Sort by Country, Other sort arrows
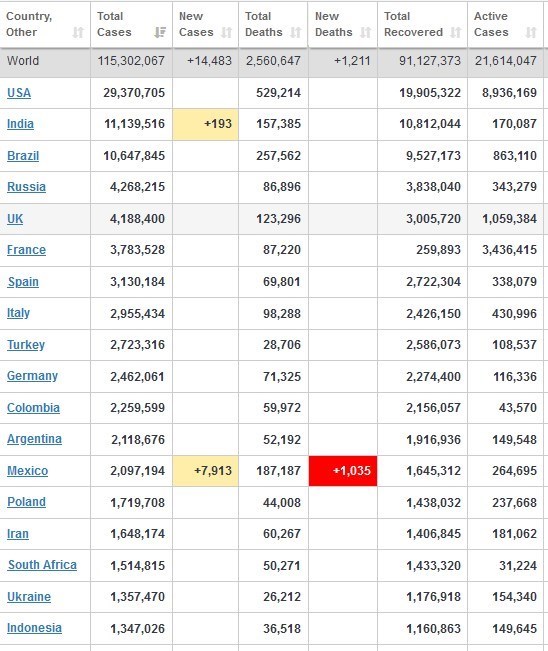This screenshot has height=651, width=548. (78, 32)
